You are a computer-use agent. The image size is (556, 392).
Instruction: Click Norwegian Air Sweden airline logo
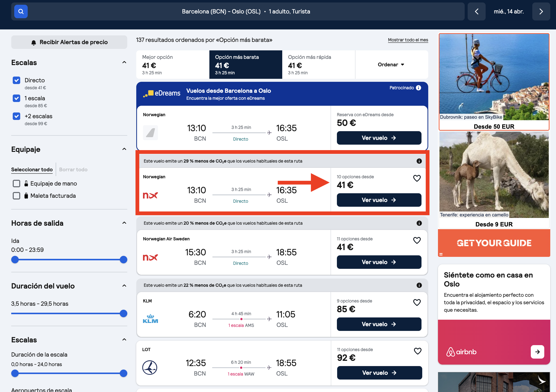coord(150,257)
